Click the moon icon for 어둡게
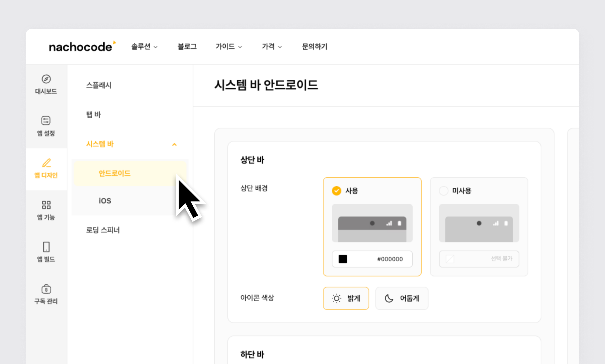This screenshot has width=605, height=364. (389, 298)
